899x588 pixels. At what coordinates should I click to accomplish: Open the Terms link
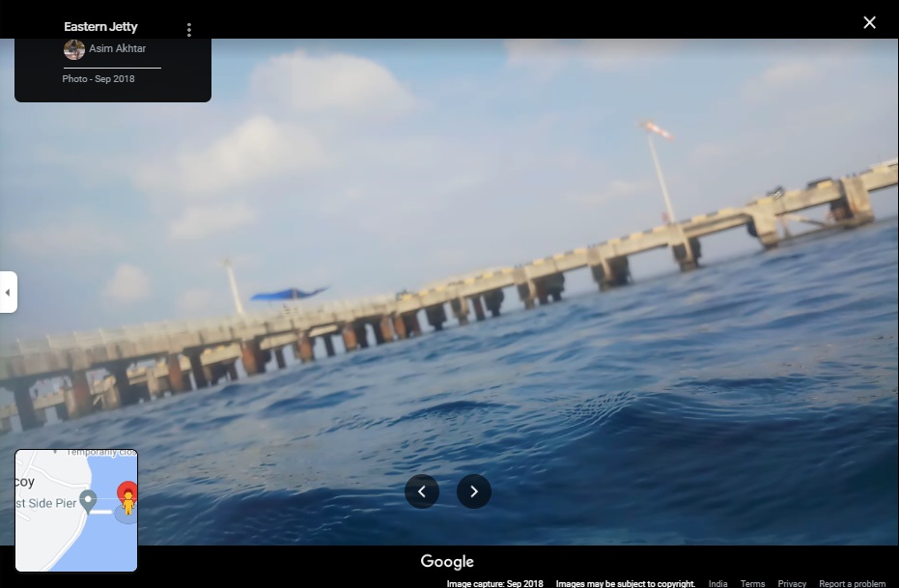tap(752, 583)
